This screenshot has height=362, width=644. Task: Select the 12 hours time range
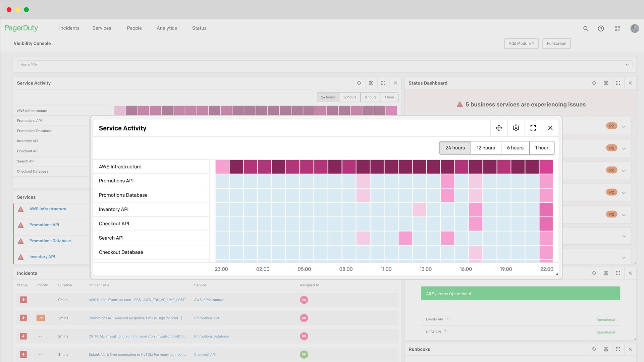pos(486,148)
